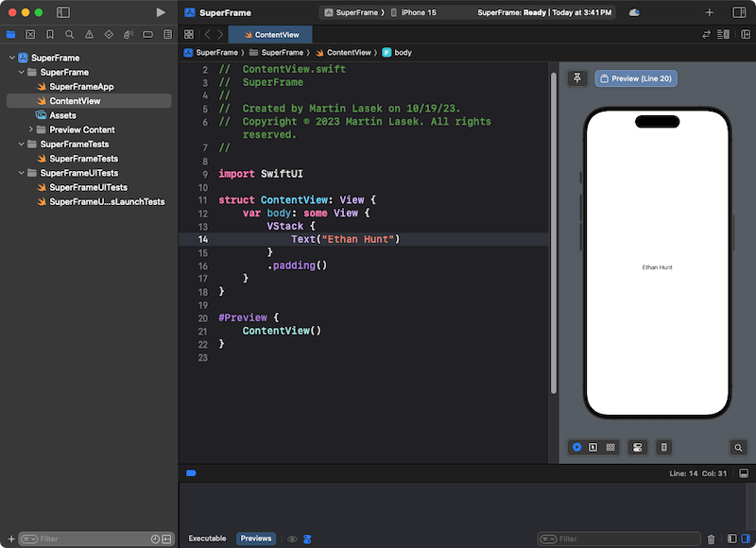This screenshot has width=756, height=548.
Task: Open preview Variants mode
Action: click(x=610, y=447)
